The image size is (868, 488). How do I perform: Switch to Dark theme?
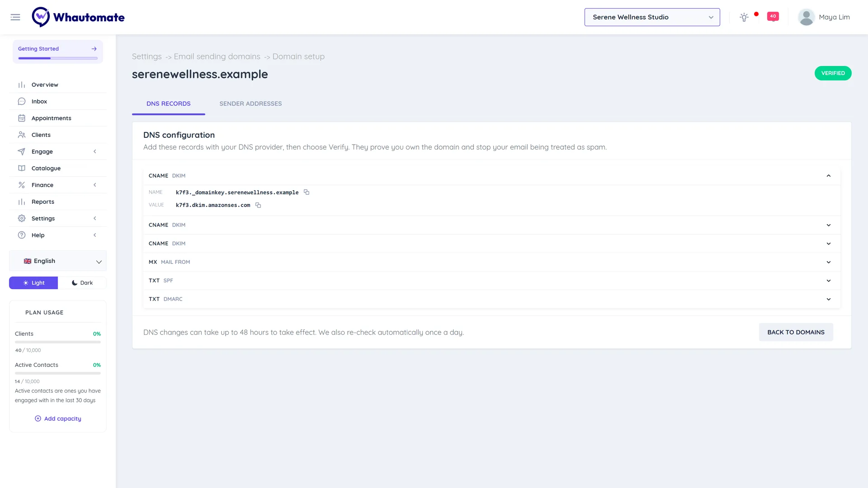pos(82,283)
